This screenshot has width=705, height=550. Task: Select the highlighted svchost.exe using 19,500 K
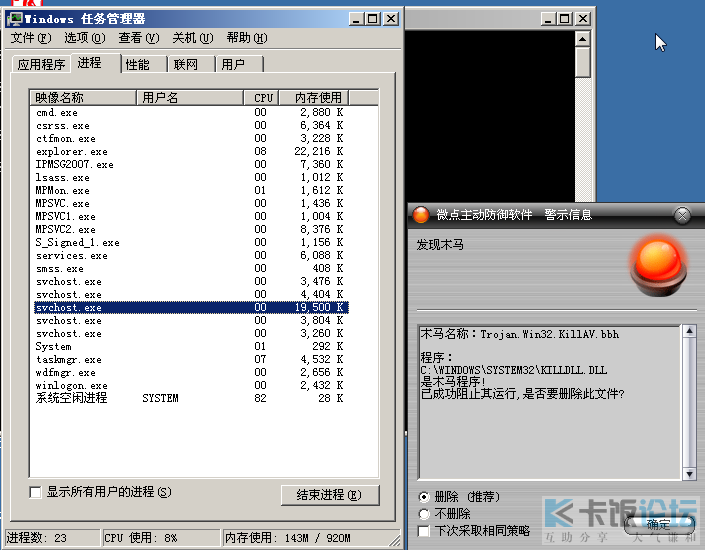click(191, 308)
